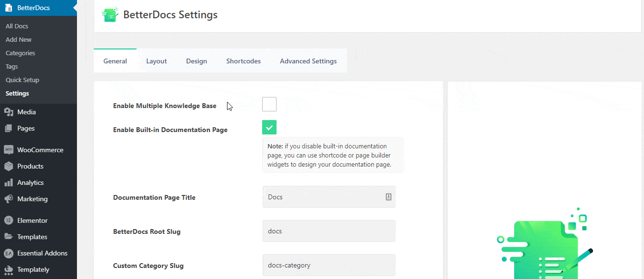The height and width of the screenshot is (279, 644).
Task: Open Templates menu label
Action: 32,237
